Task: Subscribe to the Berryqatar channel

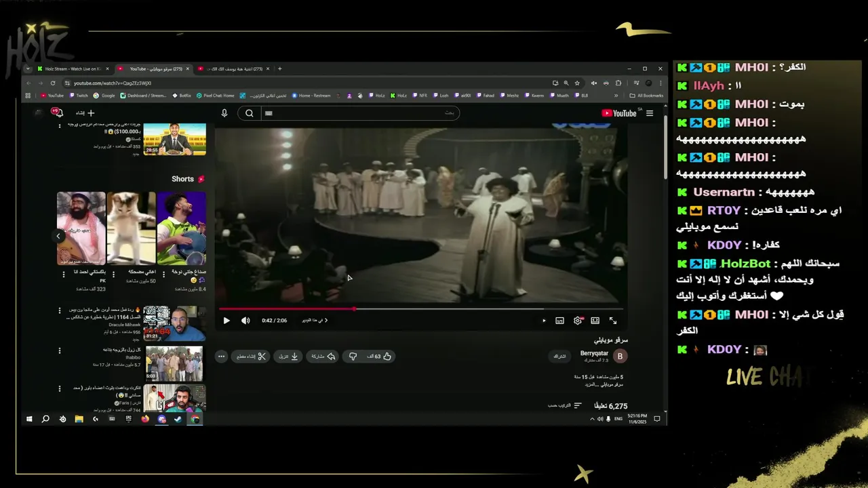Action: pyautogui.click(x=559, y=356)
